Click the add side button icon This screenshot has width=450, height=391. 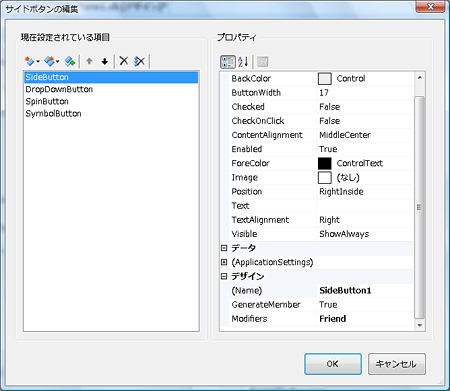(30, 61)
